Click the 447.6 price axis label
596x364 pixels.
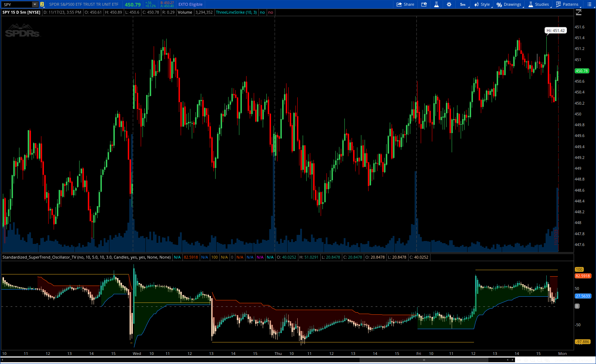[x=579, y=245]
